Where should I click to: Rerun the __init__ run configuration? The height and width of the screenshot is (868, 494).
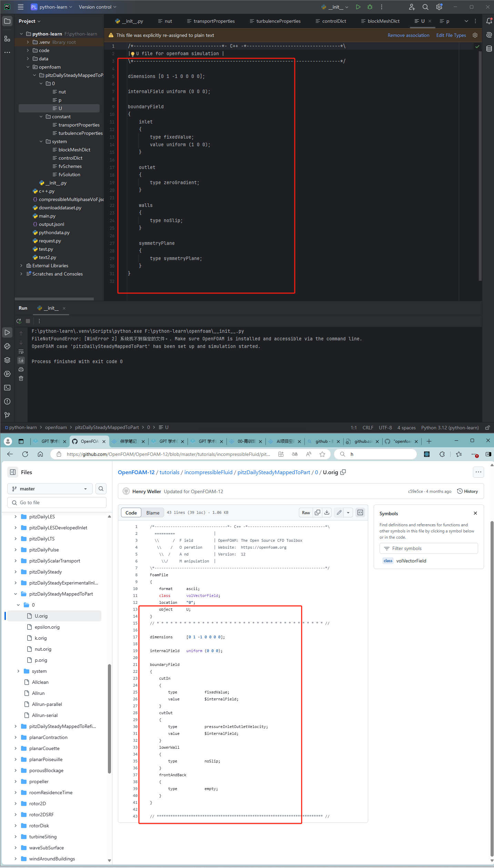point(19,321)
